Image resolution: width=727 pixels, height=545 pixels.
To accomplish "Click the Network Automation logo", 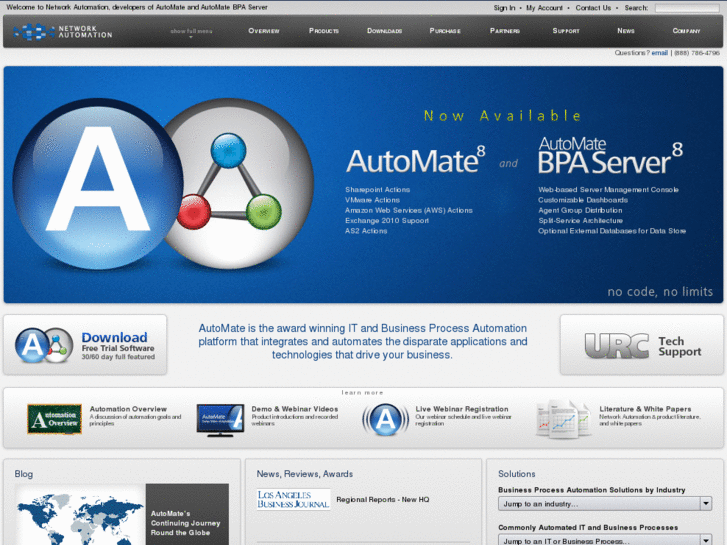I will click(63, 32).
